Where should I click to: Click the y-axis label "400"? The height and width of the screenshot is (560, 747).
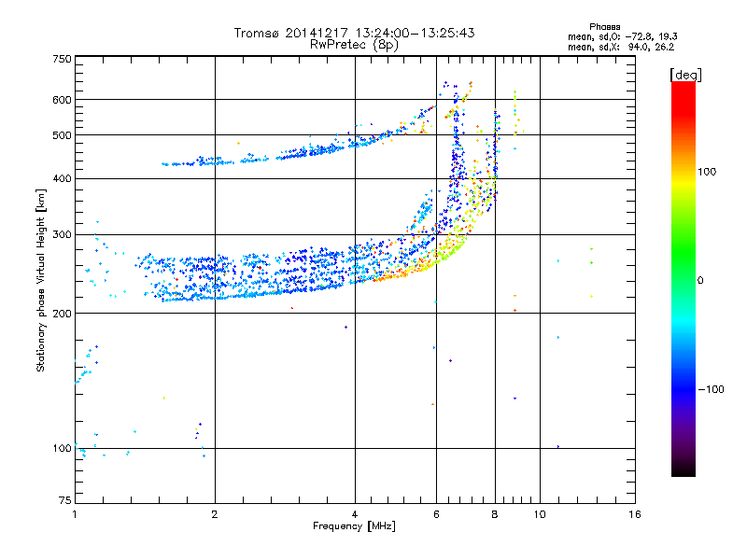pos(62,178)
